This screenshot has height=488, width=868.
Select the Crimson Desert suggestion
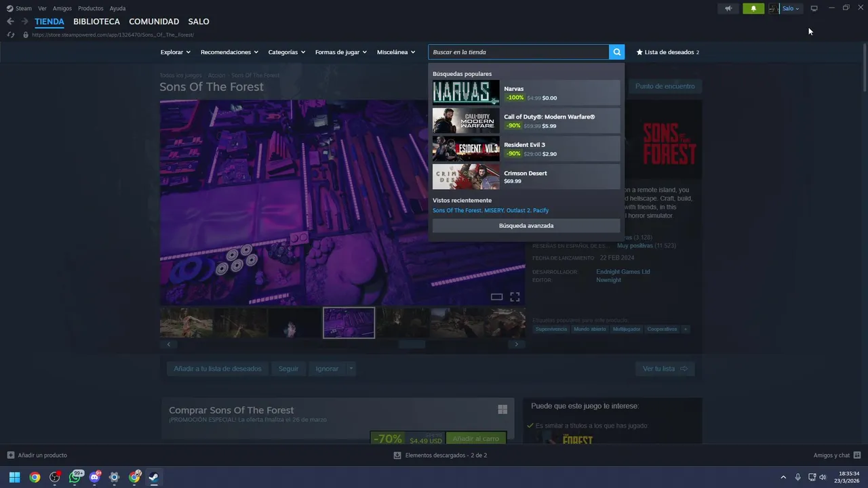click(526, 177)
